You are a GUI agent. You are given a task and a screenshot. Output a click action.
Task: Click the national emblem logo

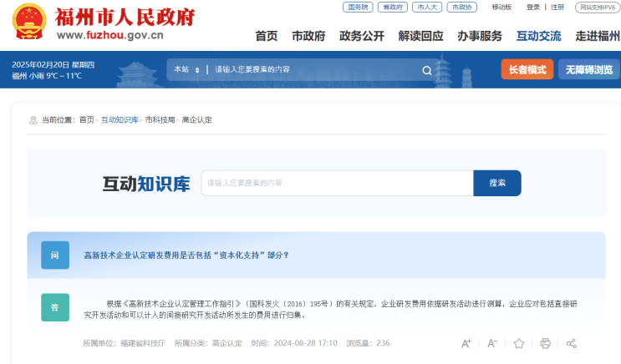point(29,21)
